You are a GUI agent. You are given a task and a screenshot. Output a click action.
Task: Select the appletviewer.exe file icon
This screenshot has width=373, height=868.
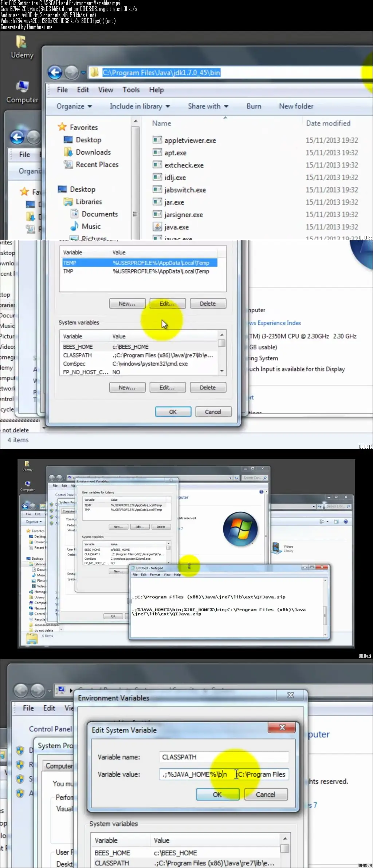[x=157, y=140]
